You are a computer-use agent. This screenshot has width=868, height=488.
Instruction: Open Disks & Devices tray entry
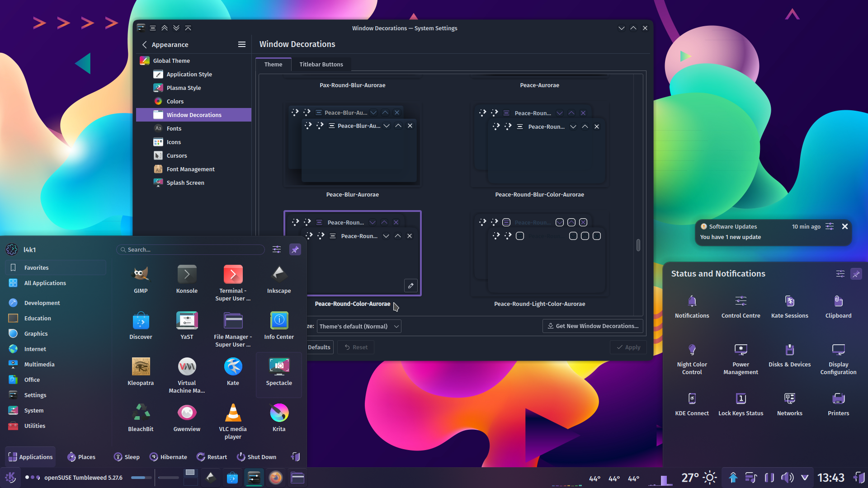pyautogui.click(x=789, y=356)
